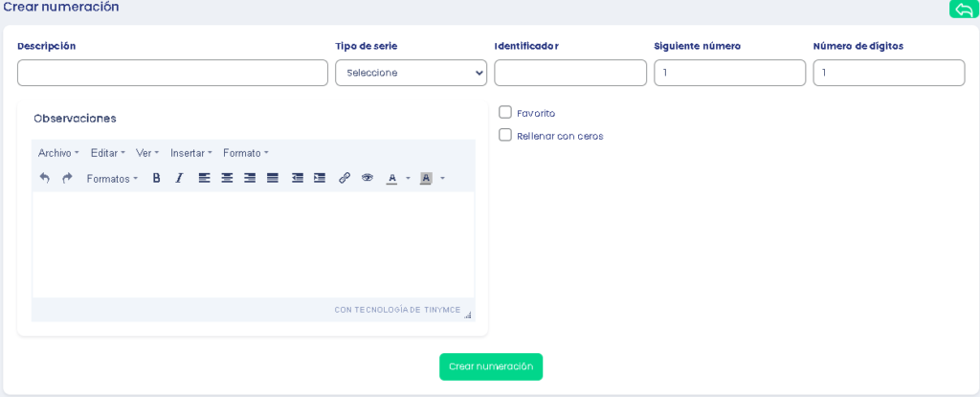This screenshot has height=397, width=980.
Task: Justify the text in the editor
Action: (x=273, y=178)
